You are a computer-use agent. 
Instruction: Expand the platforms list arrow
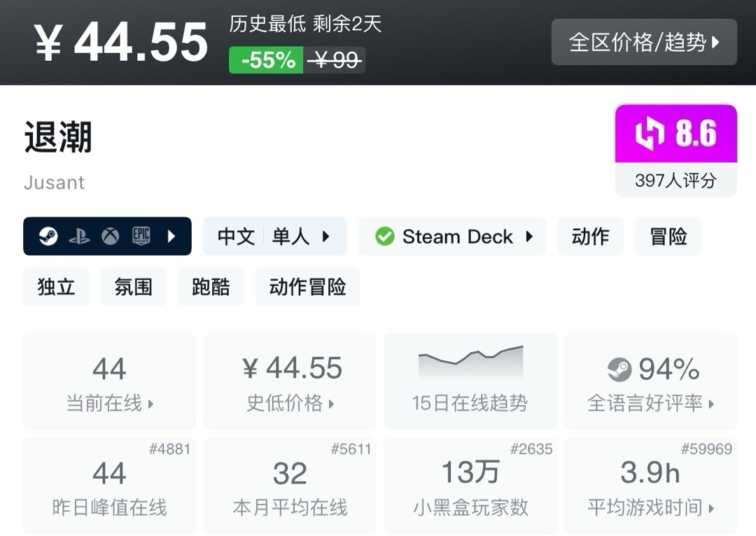click(x=171, y=237)
